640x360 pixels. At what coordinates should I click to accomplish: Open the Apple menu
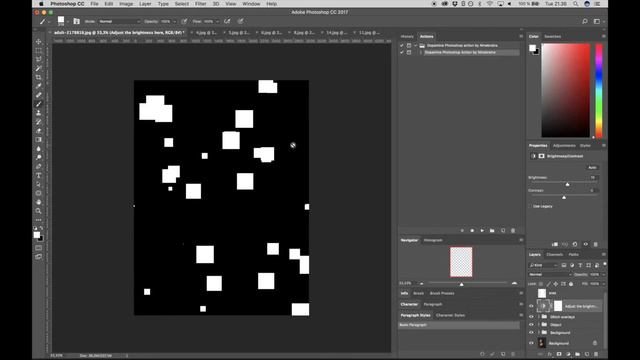(41, 4)
